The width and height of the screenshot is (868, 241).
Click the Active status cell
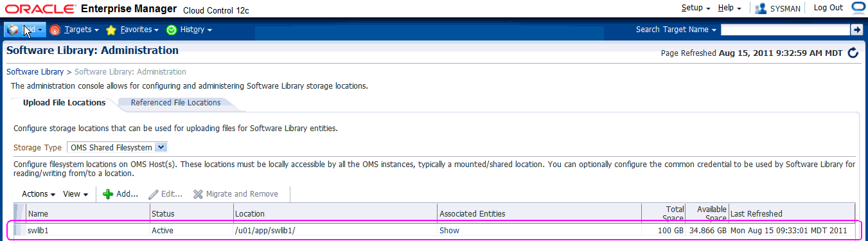191,230
